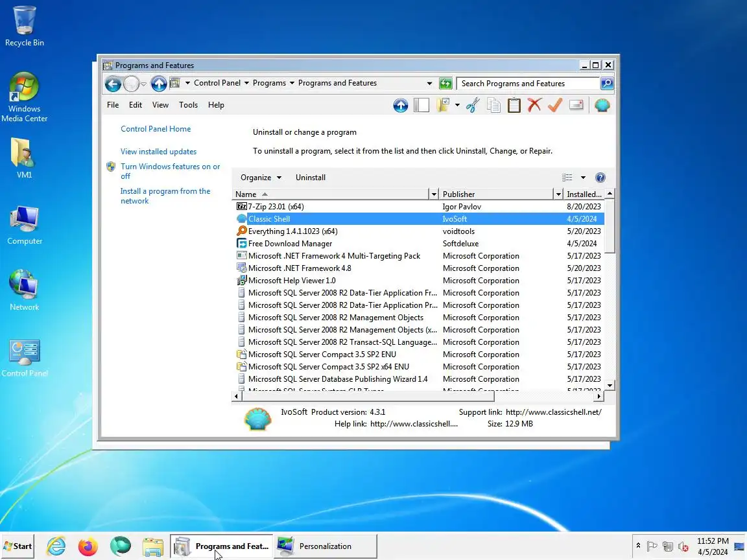Open address bar history dropdown
Viewport: 747px width, 560px height.
(429, 84)
